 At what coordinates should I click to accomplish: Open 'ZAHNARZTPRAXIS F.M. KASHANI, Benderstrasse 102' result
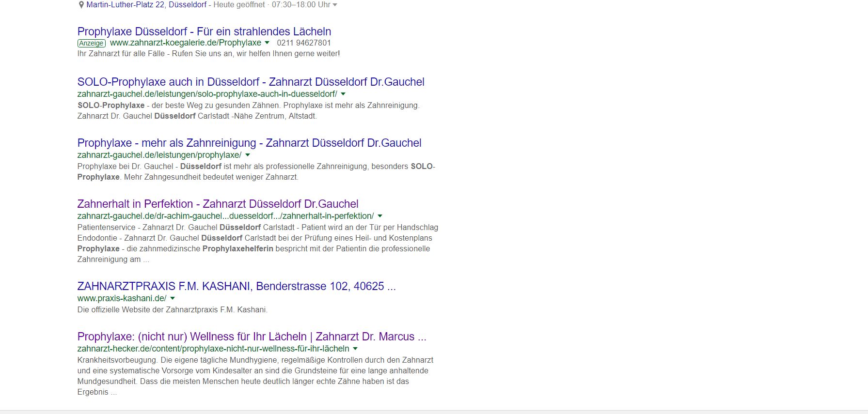[x=237, y=286]
